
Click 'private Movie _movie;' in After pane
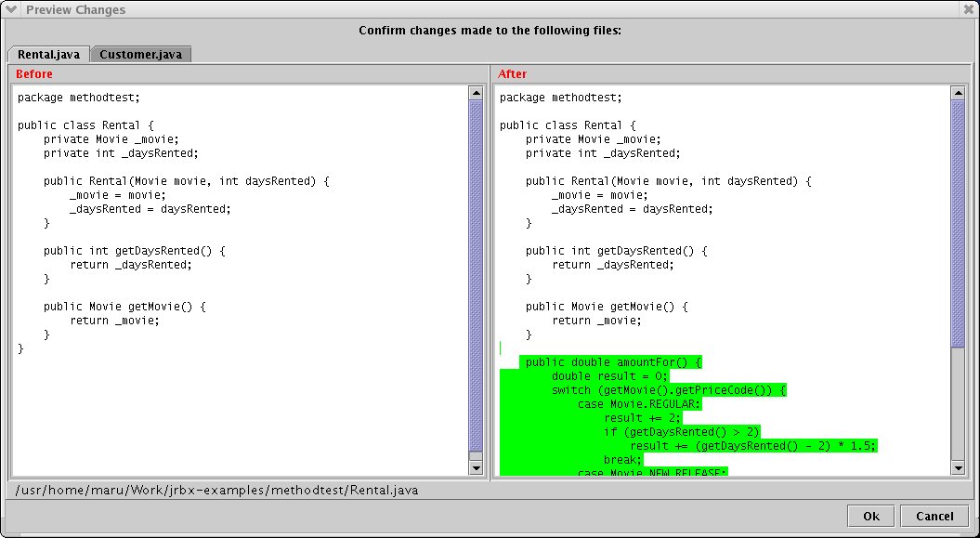pos(594,139)
